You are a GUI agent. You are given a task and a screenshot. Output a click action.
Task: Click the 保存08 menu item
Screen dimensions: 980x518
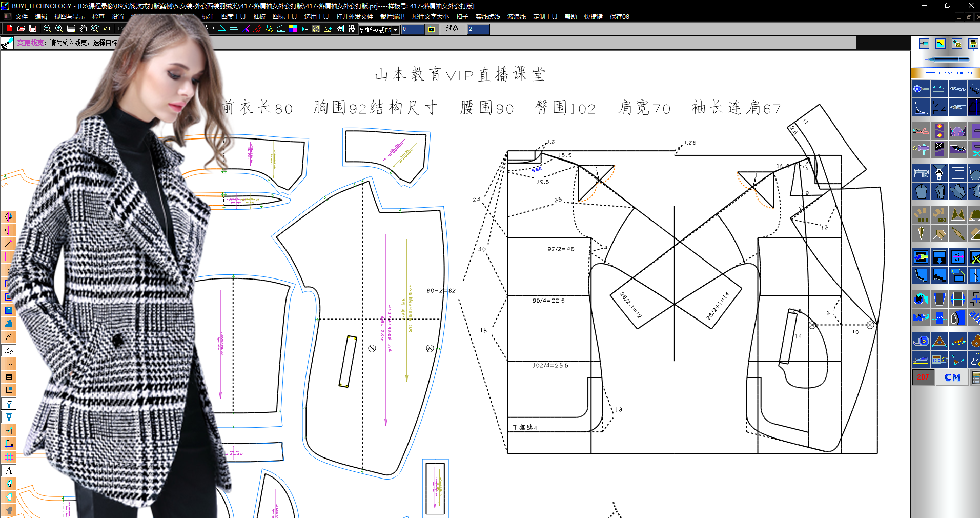(x=619, y=17)
